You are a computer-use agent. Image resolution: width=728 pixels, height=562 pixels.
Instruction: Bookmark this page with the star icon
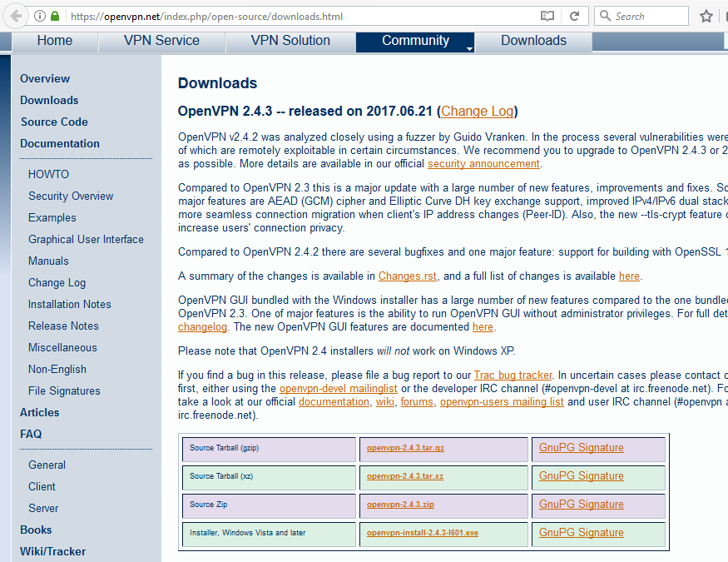[706, 17]
